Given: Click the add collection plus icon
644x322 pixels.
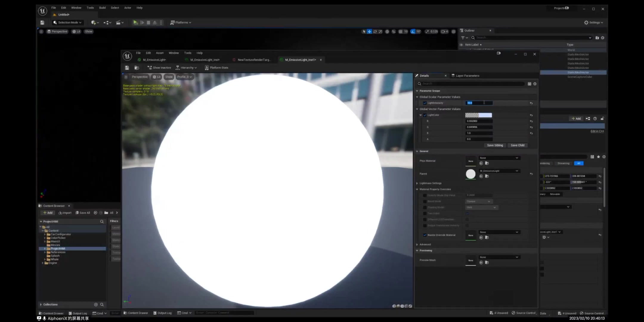Looking at the screenshot, I should click(96, 304).
